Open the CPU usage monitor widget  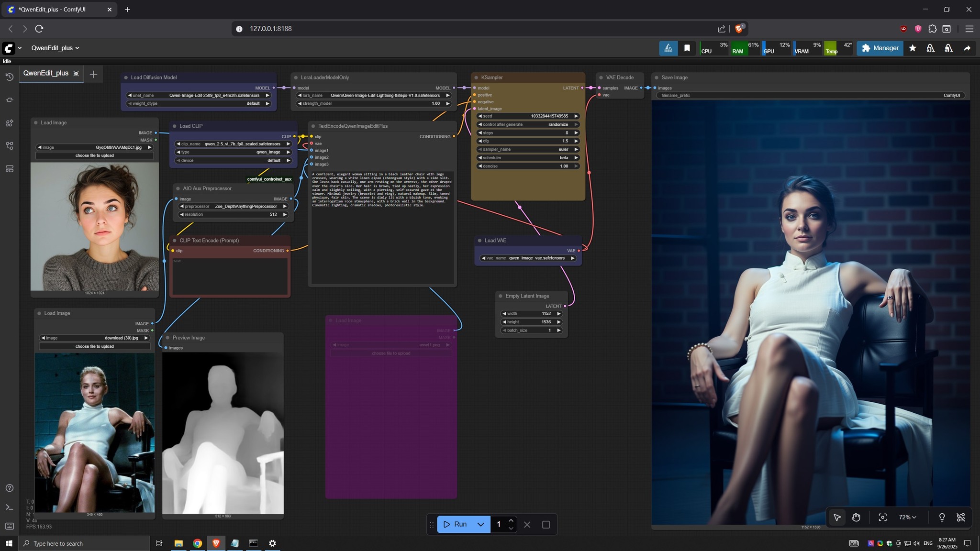click(714, 48)
